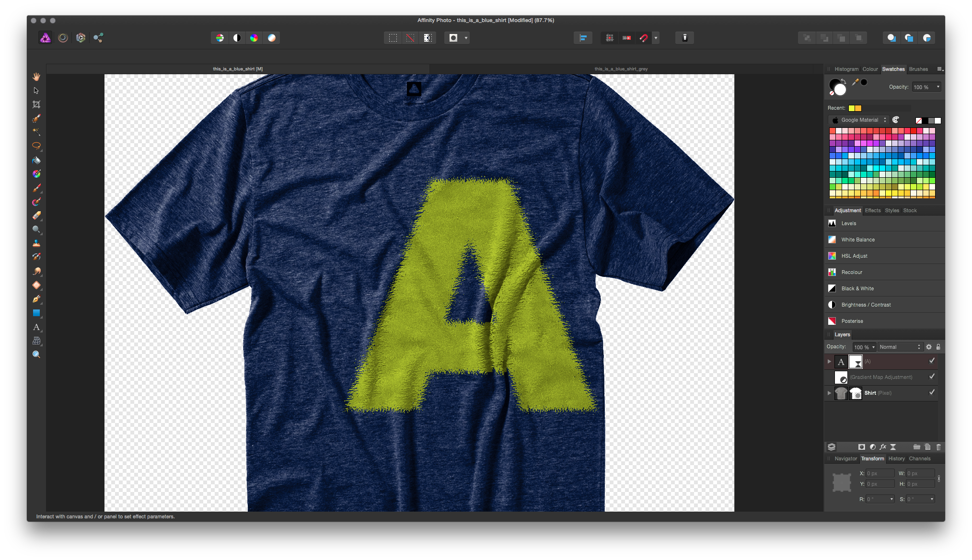Click the Delete Layer trash icon

coord(938,447)
